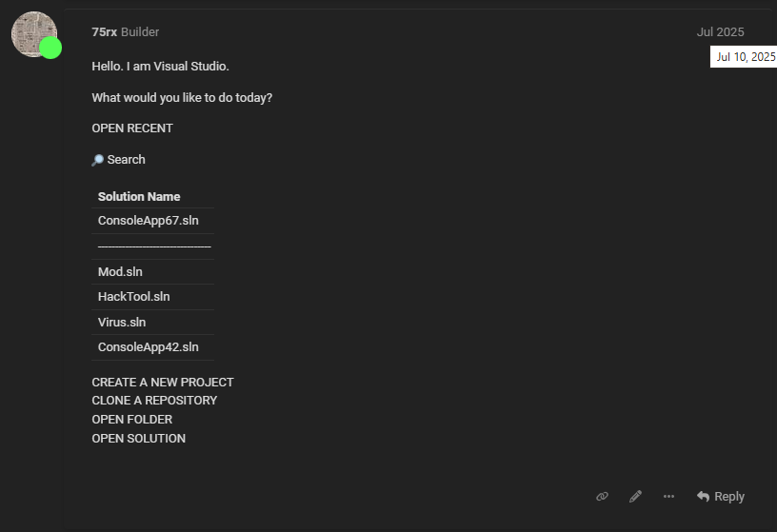Viewport: 777px width, 532px height.
Task: Click the Builder title next to username
Action: coord(140,32)
